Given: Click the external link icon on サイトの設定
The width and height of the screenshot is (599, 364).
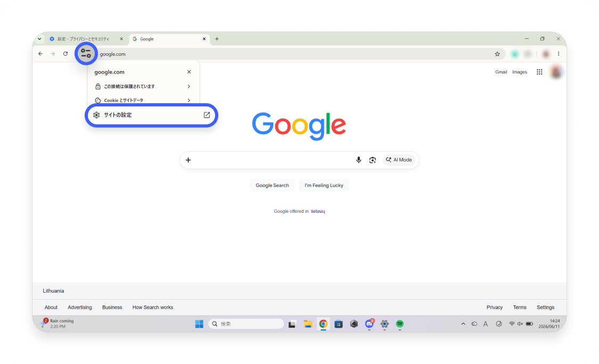Looking at the screenshot, I should pyautogui.click(x=207, y=115).
